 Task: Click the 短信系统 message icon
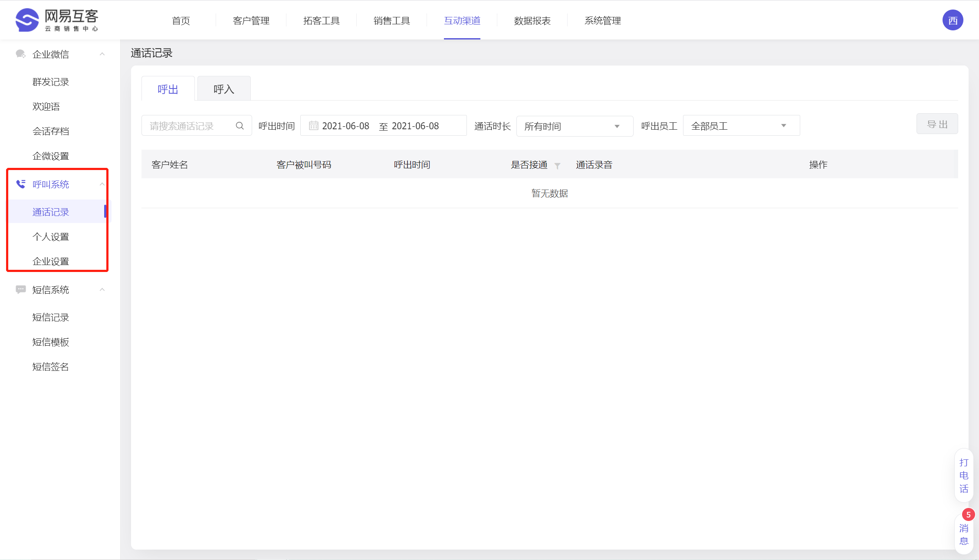point(20,289)
